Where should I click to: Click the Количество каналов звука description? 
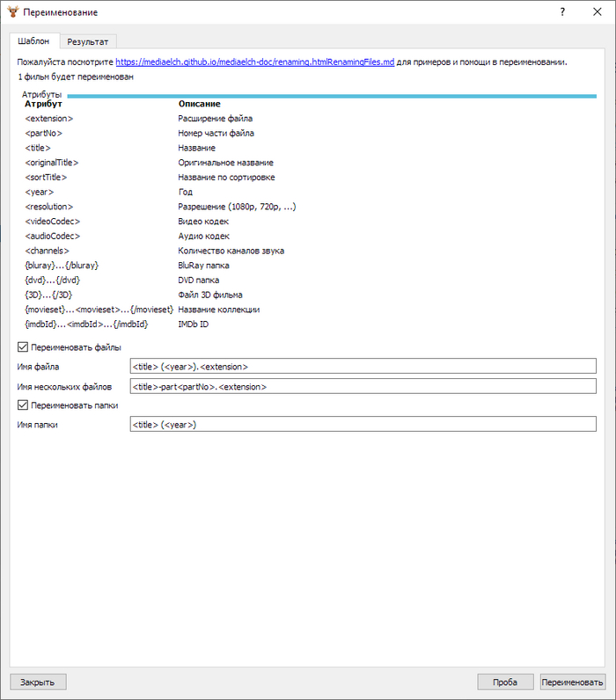231,251
